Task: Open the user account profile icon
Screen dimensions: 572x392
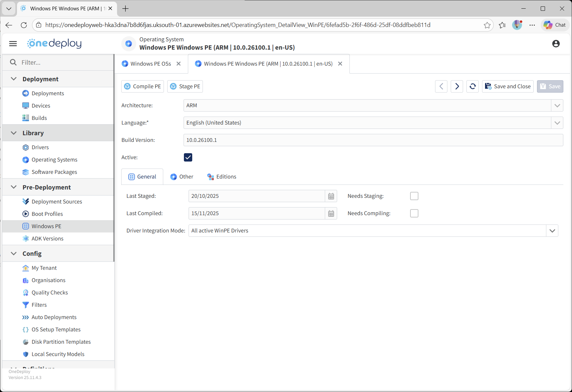Action: [556, 44]
